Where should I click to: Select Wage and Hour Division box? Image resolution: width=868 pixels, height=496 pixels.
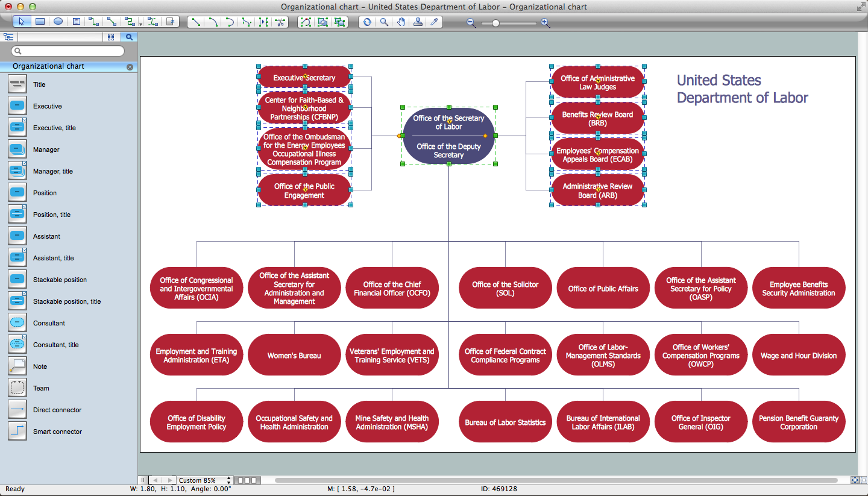point(799,355)
